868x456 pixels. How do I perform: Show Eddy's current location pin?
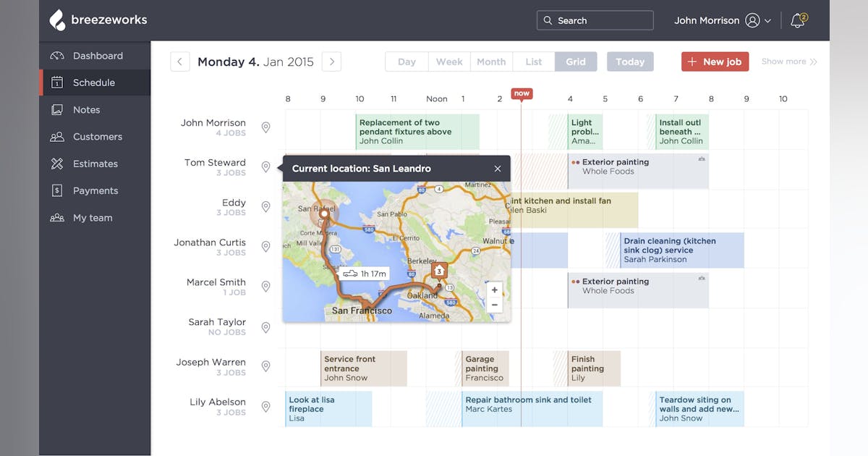[x=265, y=206]
